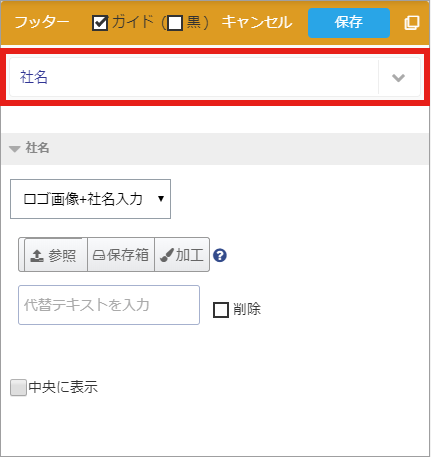Click the 加工 edit button
The width and height of the screenshot is (431, 457).
pyautogui.click(x=182, y=255)
